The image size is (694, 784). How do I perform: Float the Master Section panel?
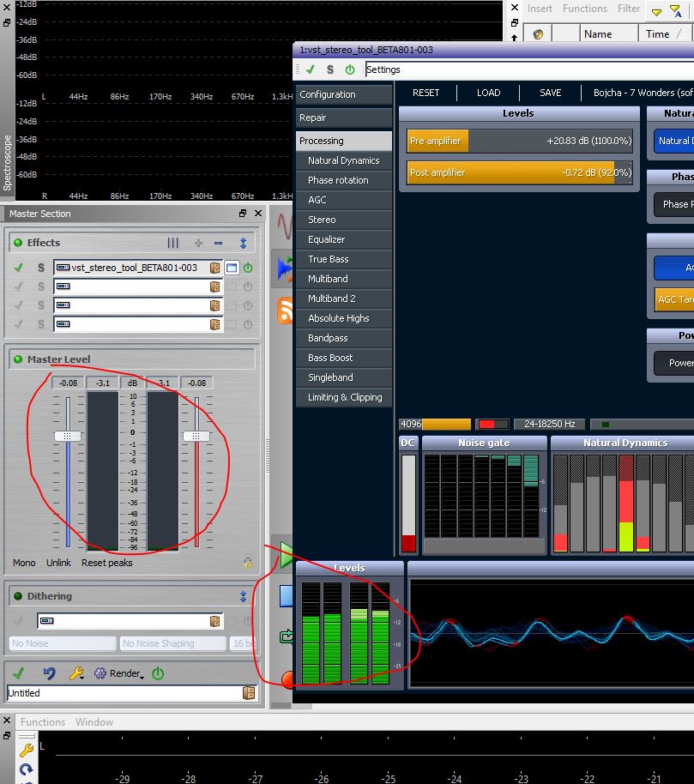[243, 214]
